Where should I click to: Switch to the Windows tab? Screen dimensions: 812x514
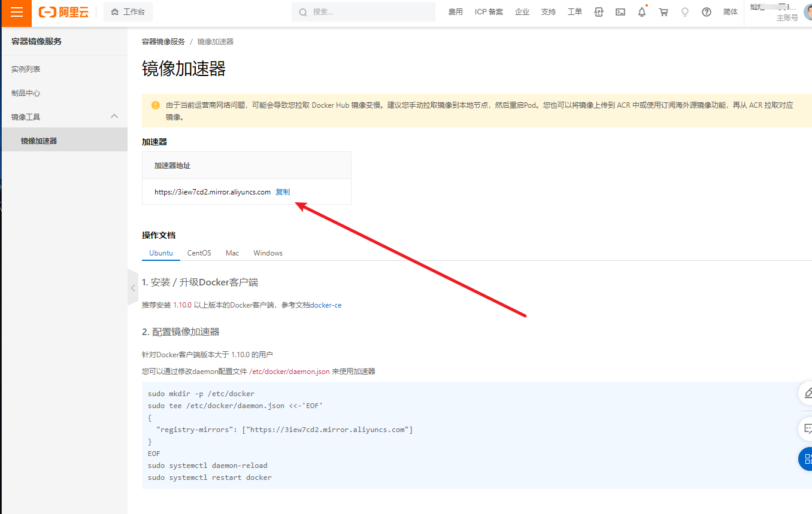point(268,253)
